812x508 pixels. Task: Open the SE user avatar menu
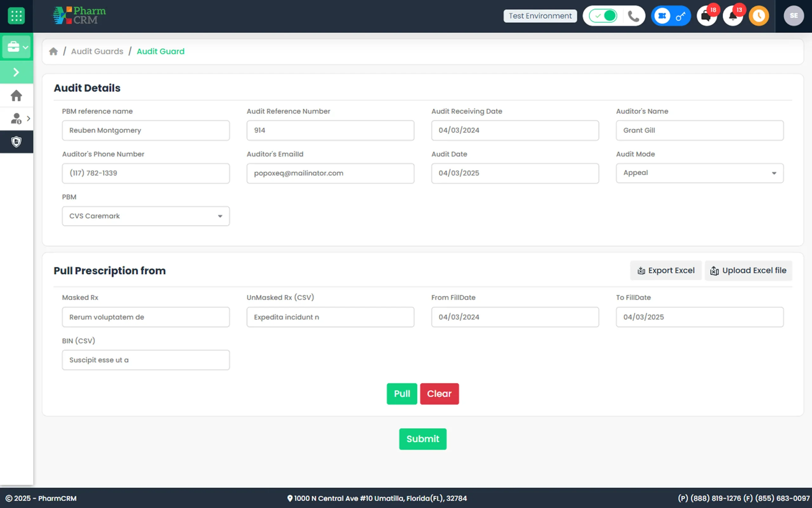(794, 16)
